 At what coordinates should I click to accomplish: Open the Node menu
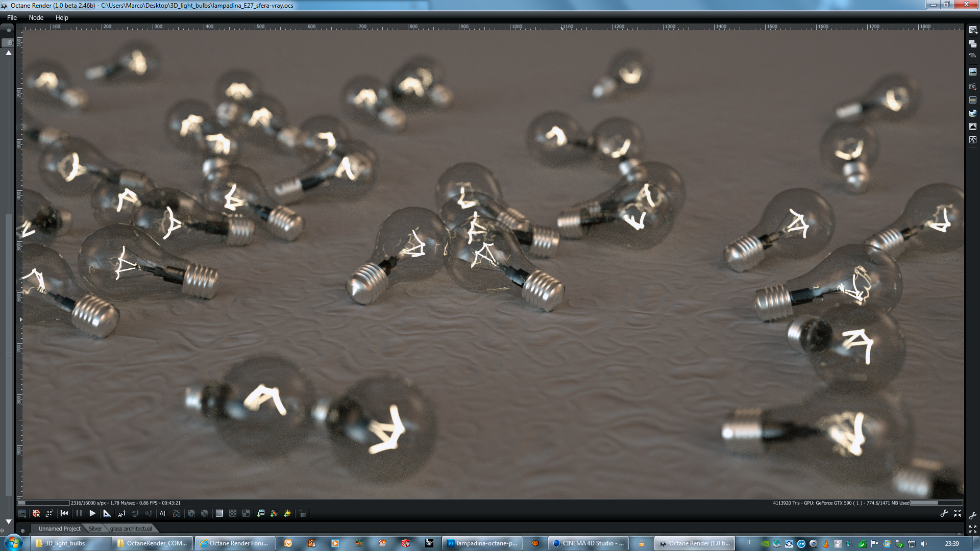click(36, 17)
